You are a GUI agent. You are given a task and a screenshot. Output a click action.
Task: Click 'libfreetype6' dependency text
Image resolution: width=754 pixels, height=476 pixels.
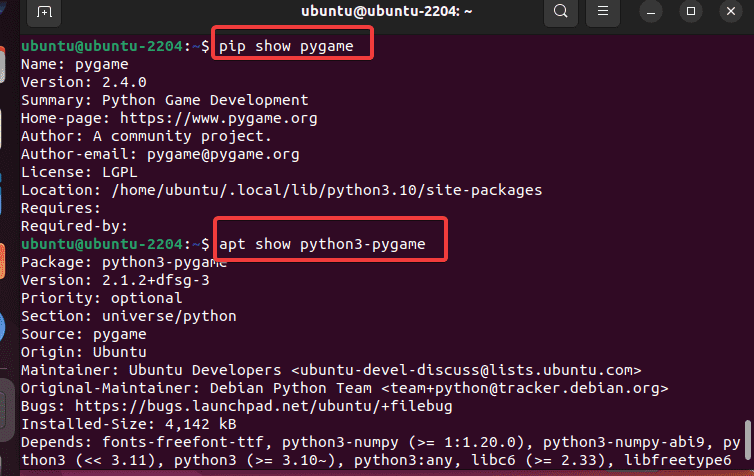(x=678, y=460)
